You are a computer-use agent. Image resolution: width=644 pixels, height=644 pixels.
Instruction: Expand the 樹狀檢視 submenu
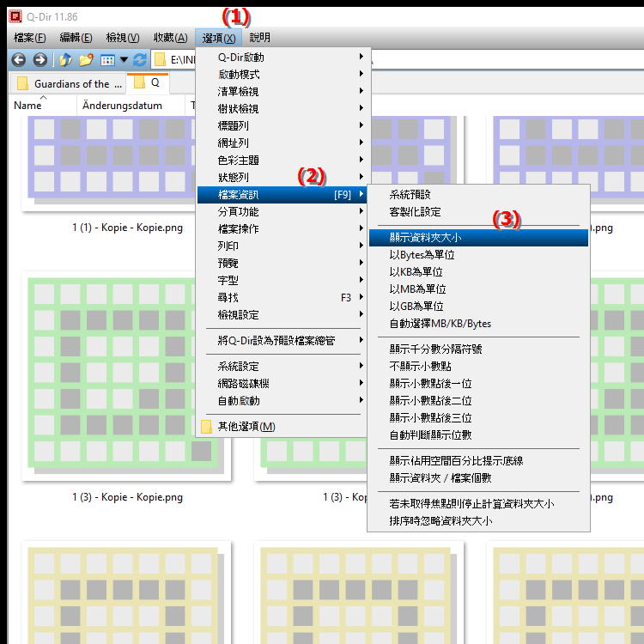point(283,109)
